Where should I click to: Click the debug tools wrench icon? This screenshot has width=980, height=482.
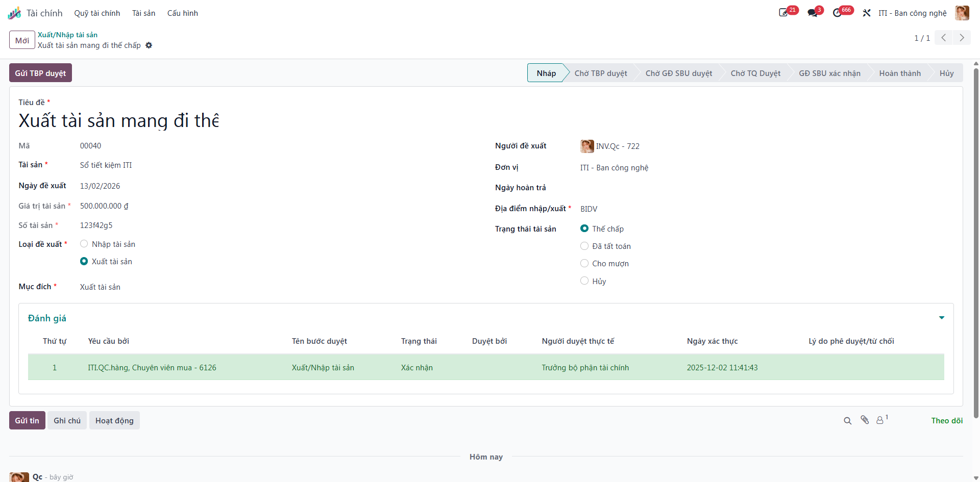pyautogui.click(x=867, y=13)
